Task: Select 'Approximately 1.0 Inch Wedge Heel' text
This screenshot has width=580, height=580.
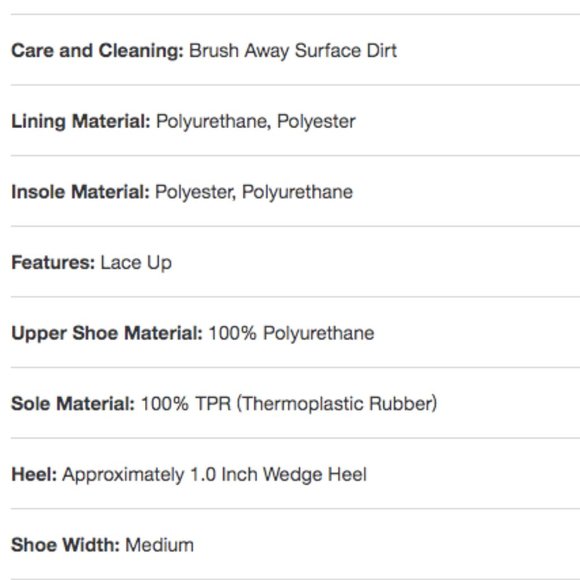Action: (x=215, y=475)
